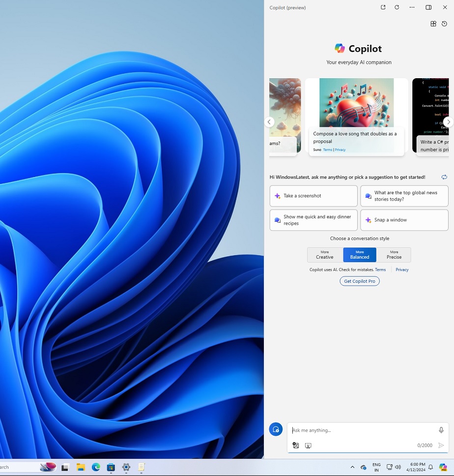Select the More Precise conversation style
Image resolution: width=454 pixels, height=476 pixels.
pyautogui.click(x=394, y=254)
